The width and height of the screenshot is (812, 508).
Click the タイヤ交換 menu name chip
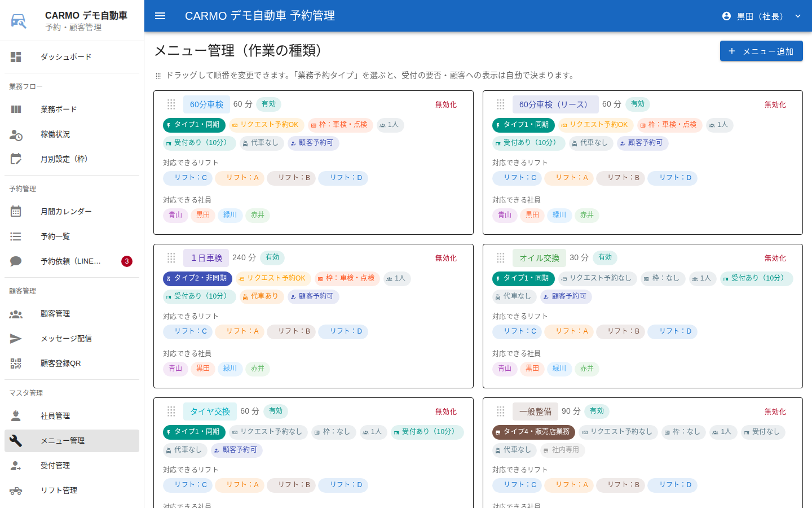[210, 411]
